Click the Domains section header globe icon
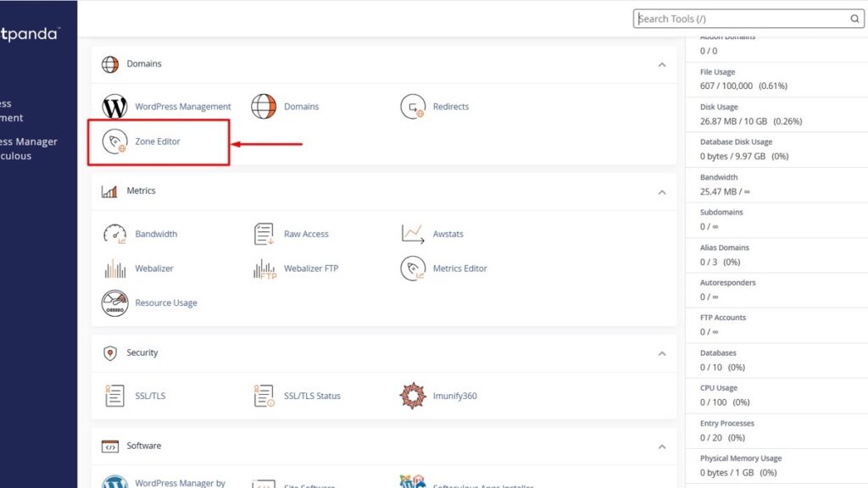The image size is (868, 488). (x=110, y=64)
